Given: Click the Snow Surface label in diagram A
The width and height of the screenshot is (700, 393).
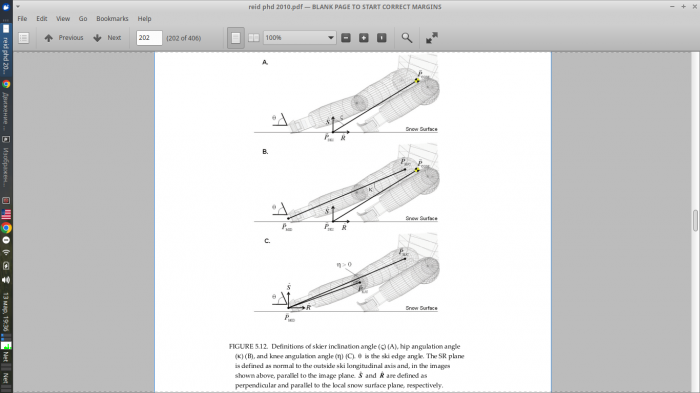Looking at the screenshot, I should click(421, 129).
